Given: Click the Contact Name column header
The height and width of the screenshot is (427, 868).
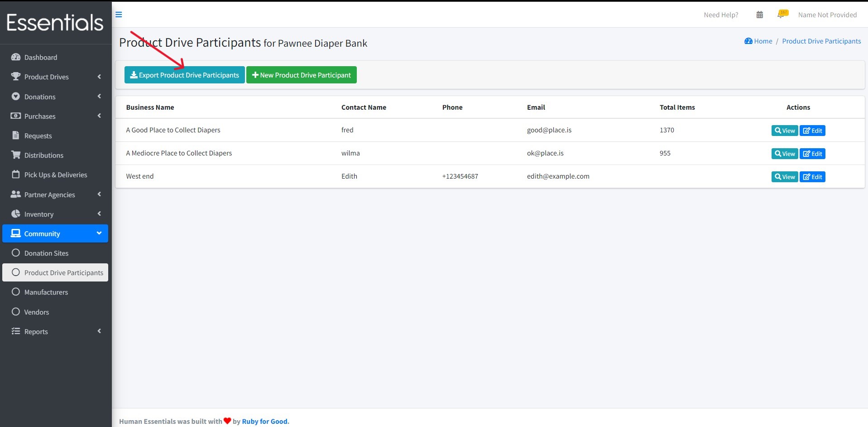Looking at the screenshot, I should (364, 107).
